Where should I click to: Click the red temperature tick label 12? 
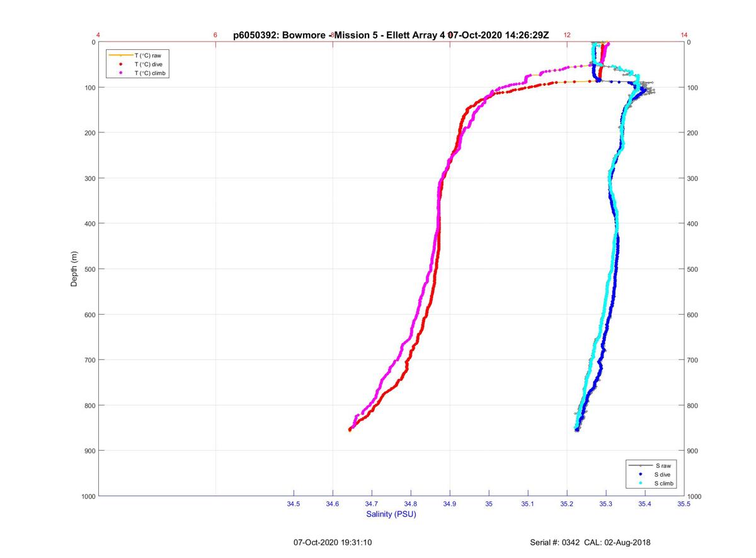tap(567, 35)
